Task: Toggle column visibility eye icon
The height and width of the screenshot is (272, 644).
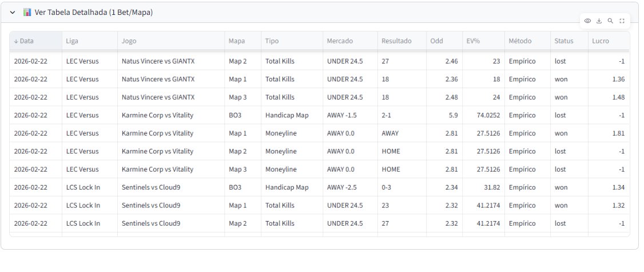Action: coord(588,21)
